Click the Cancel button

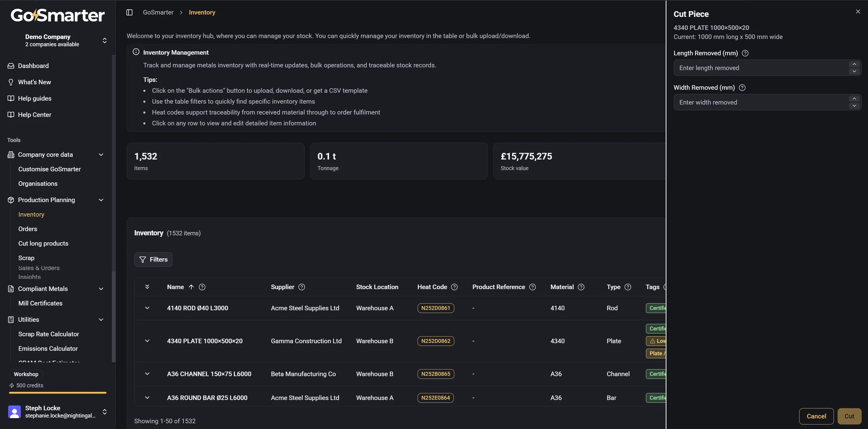point(816,416)
